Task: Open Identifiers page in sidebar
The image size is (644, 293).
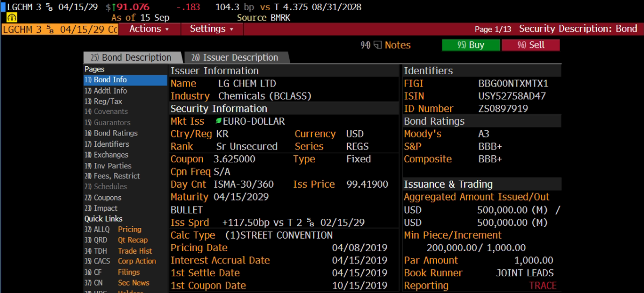Action: [107, 144]
